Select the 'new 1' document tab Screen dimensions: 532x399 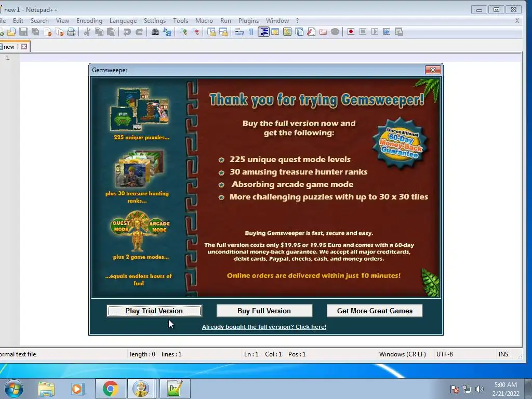[11, 46]
